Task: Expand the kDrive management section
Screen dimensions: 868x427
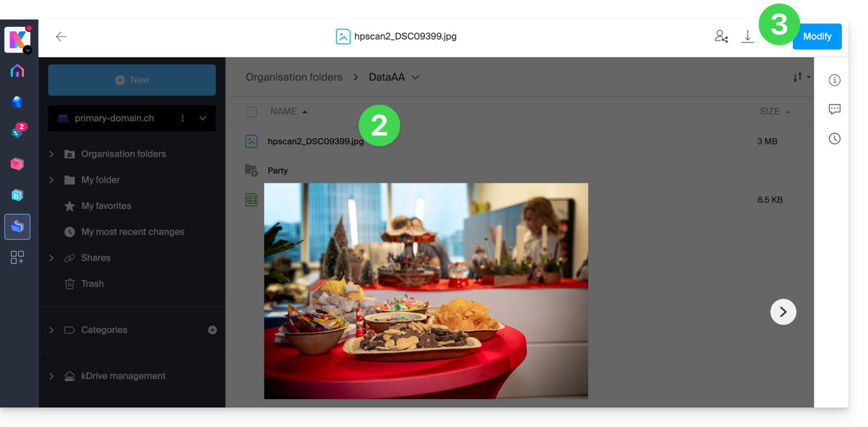Action: click(x=51, y=376)
